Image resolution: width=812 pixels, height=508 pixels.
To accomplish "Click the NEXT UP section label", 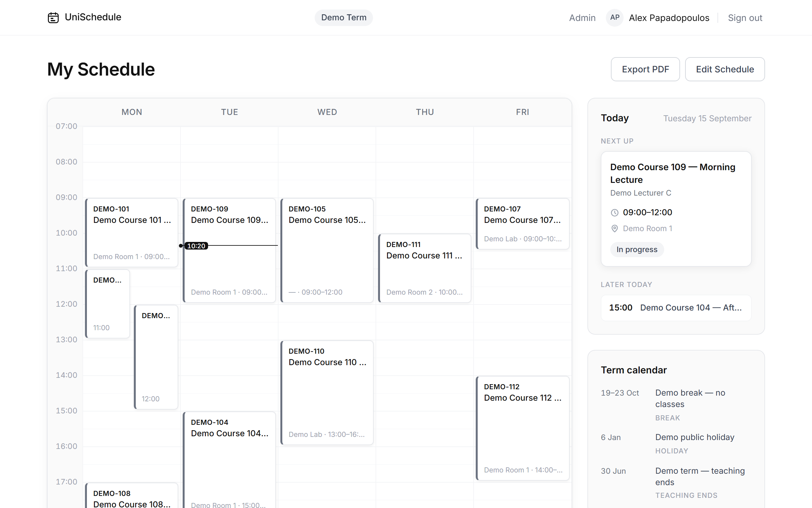I will pyautogui.click(x=617, y=142).
